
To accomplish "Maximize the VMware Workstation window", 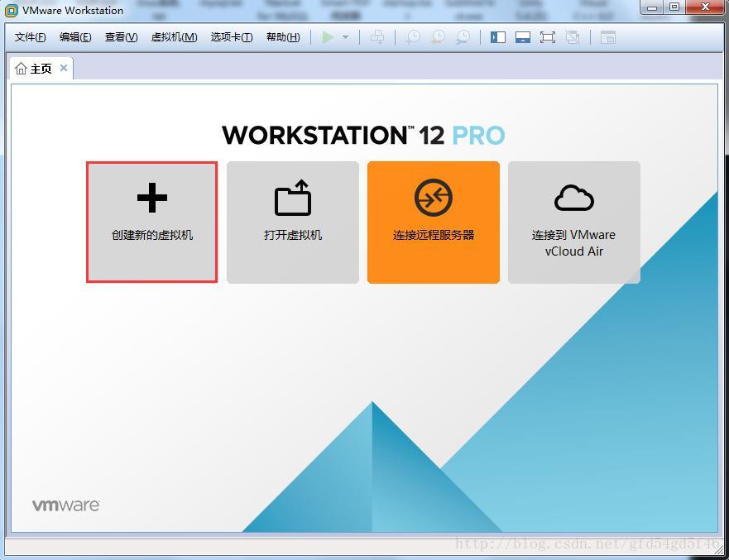I will (674, 7).
